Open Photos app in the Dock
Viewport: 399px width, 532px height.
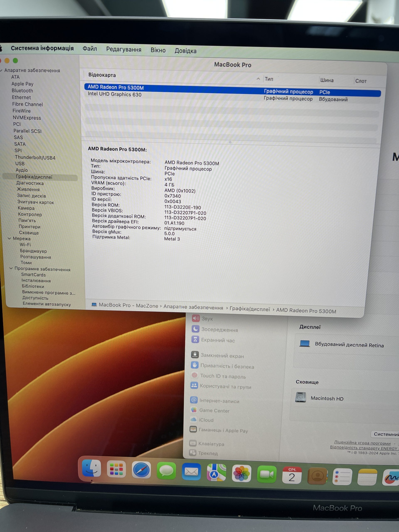tap(241, 474)
